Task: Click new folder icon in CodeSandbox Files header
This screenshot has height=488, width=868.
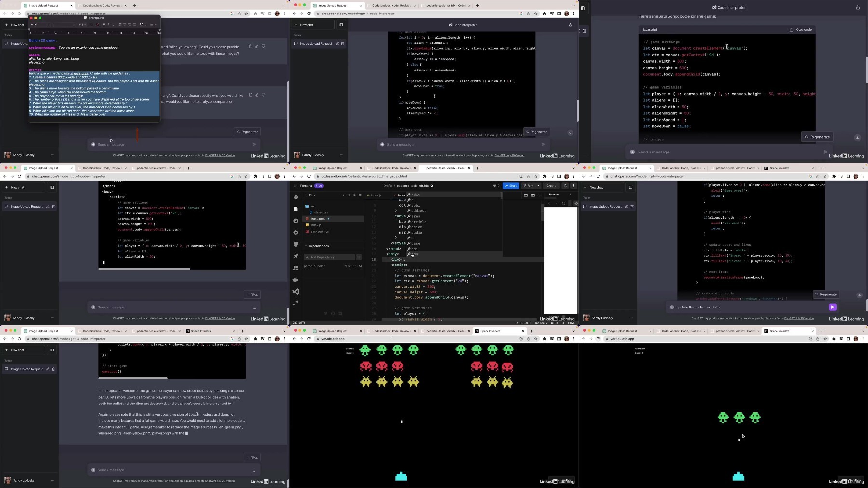Action: point(360,195)
